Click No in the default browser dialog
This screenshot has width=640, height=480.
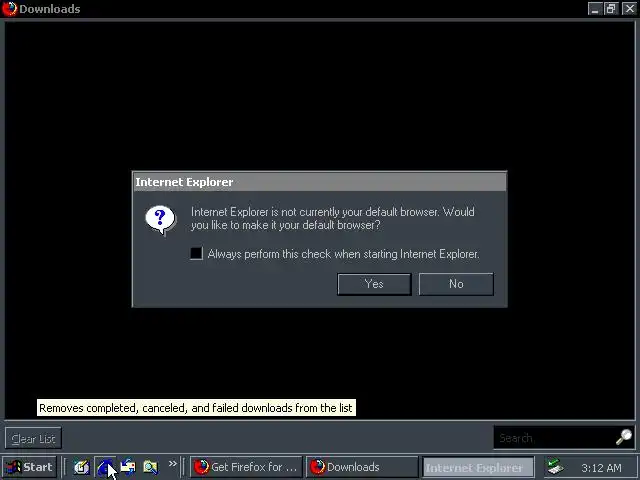pos(456,284)
